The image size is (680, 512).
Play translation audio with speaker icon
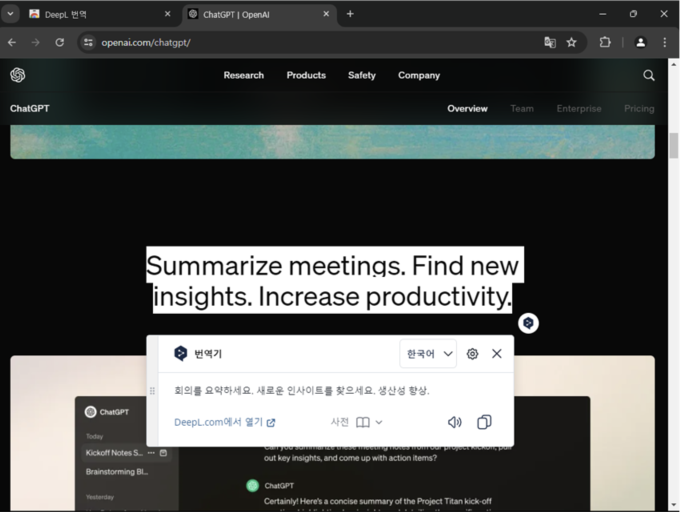(454, 422)
